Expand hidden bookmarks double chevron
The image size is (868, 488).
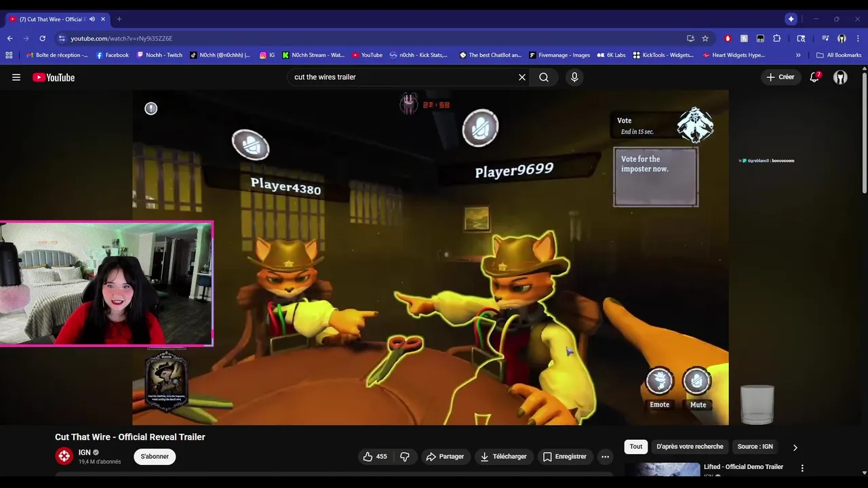(x=798, y=55)
